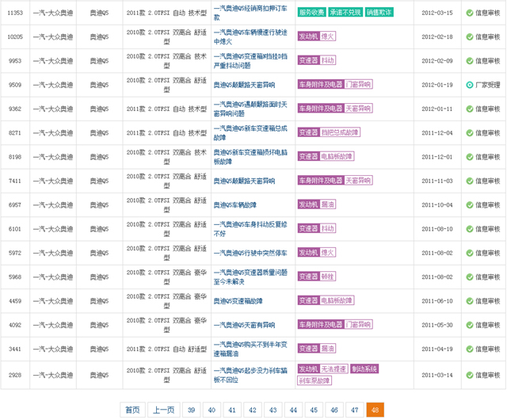
Task: Open page 46 of results
Action: 334,410
